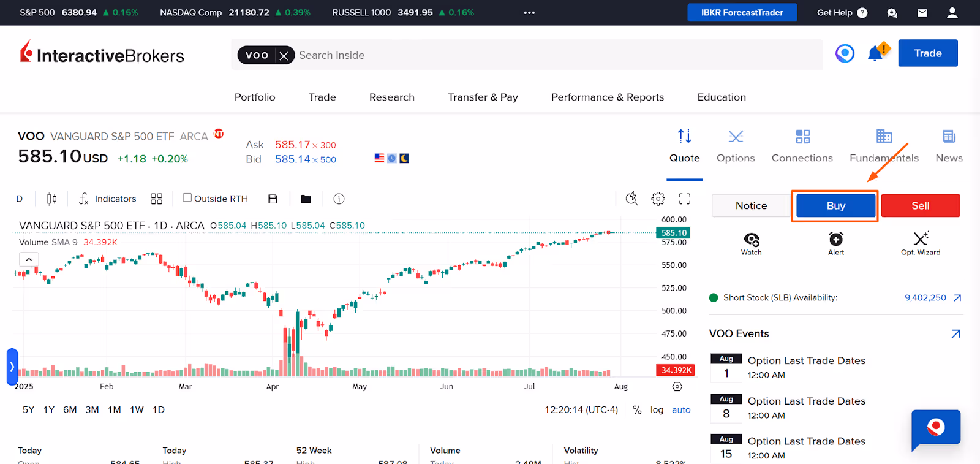Select the 5Y chart range

coord(28,409)
